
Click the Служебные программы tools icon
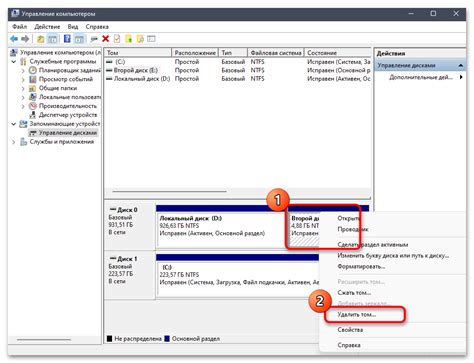click(x=23, y=62)
